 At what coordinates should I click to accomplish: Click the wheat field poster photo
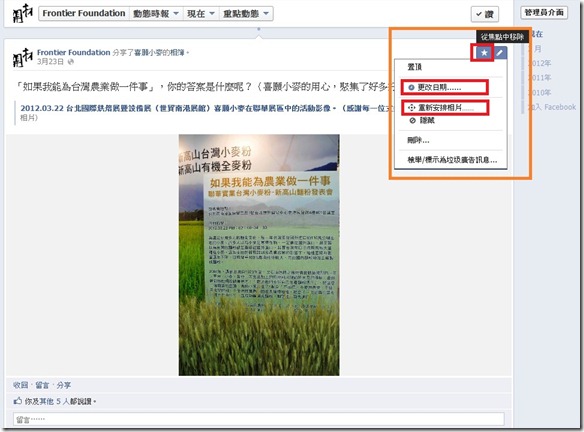pos(259,255)
